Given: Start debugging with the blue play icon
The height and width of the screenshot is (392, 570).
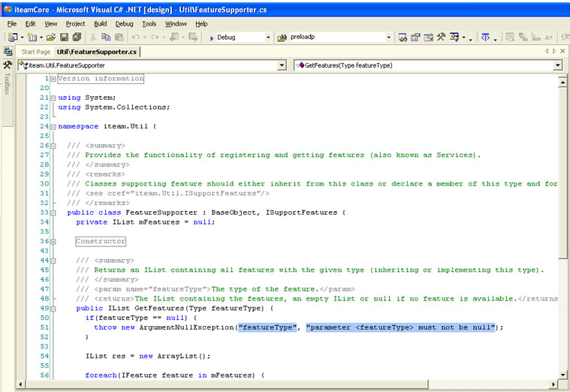Looking at the screenshot, I should point(212,38).
